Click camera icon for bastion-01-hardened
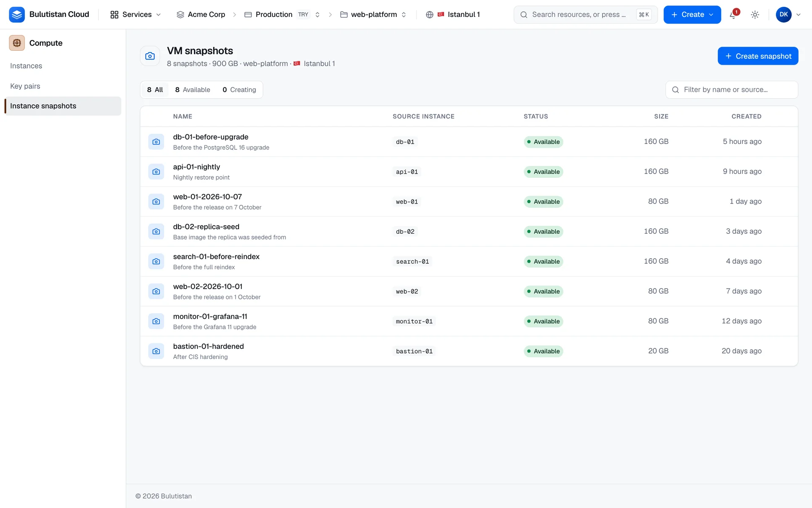Viewport: 812px width, 508px height. 156,351
